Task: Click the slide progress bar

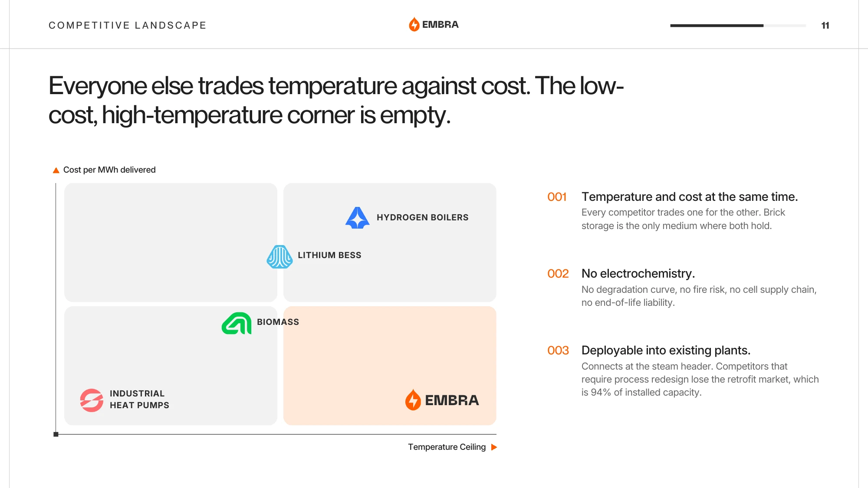Action: (738, 26)
